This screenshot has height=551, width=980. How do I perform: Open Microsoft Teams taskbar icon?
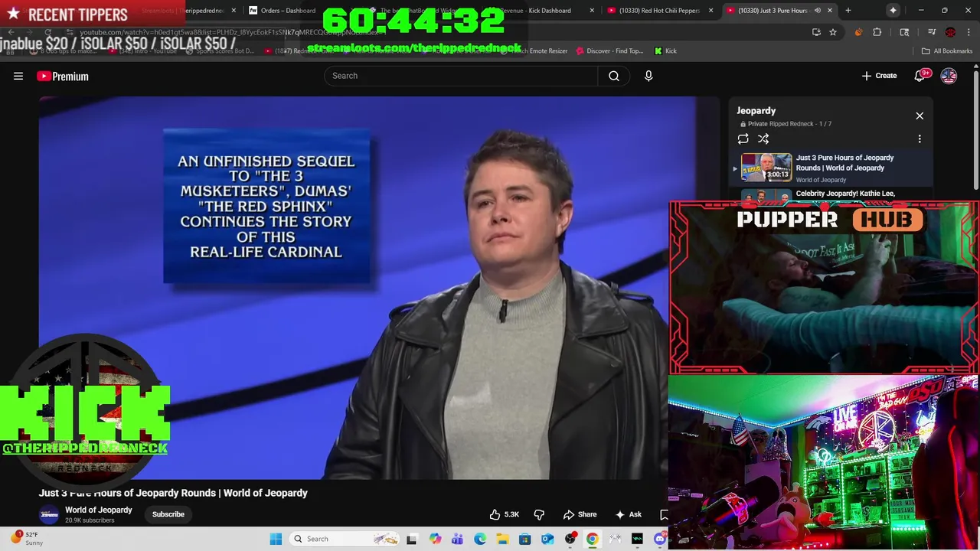[x=458, y=539]
